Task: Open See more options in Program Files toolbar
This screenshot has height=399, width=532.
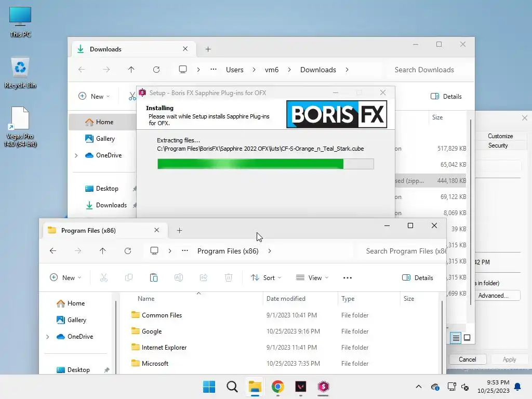Action: click(x=348, y=277)
